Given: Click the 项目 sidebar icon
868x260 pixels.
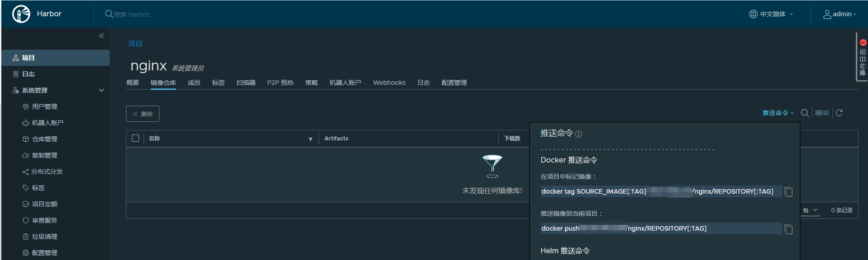Looking at the screenshot, I should 16,58.
